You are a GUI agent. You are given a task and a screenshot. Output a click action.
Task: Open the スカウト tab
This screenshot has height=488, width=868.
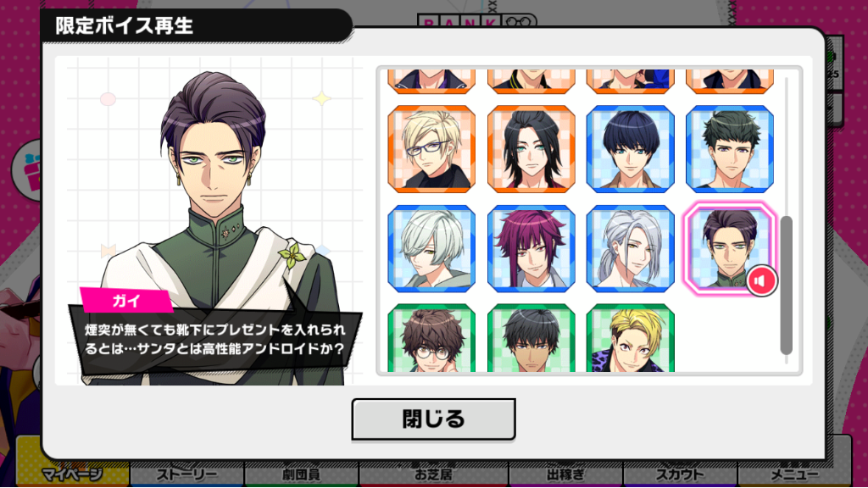(680, 474)
